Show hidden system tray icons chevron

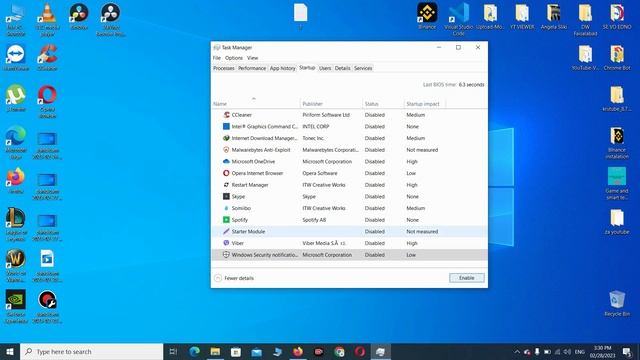[x=517, y=352]
